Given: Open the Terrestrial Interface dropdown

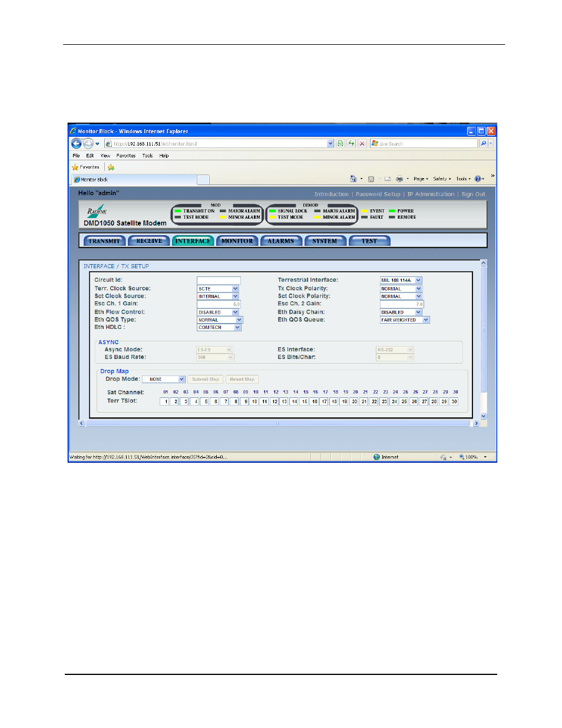Looking at the screenshot, I should [x=418, y=281].
